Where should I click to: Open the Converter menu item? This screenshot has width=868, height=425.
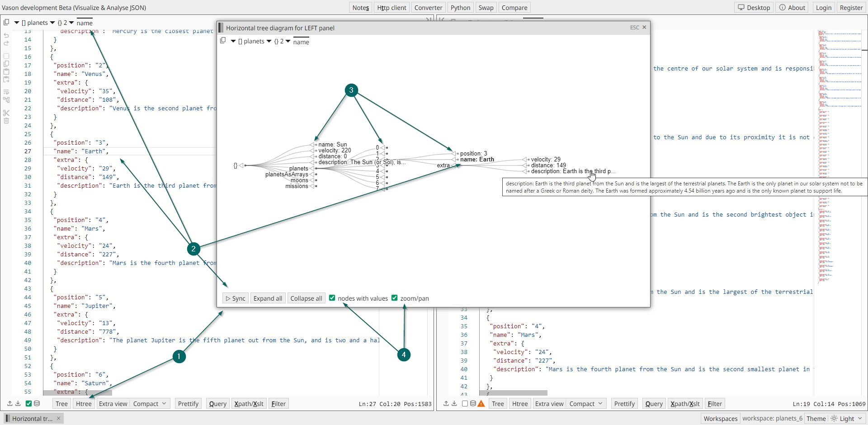428,8
